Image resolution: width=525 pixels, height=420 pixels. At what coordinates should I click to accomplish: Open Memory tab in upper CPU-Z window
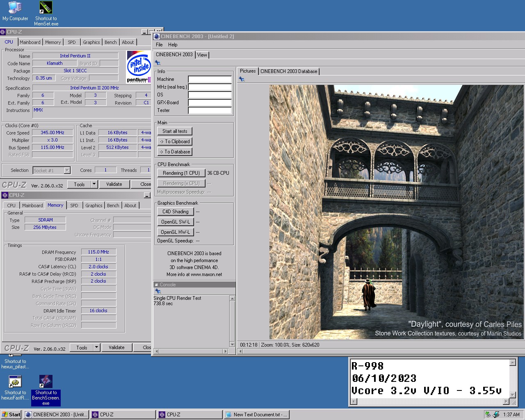point(53,42)
